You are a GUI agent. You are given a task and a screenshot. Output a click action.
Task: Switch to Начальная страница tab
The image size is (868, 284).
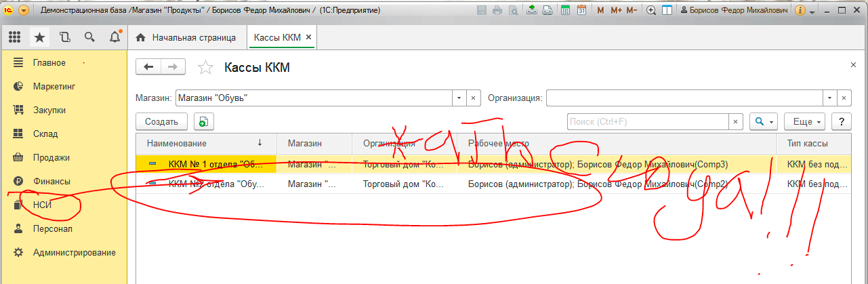tap(187, 37)
